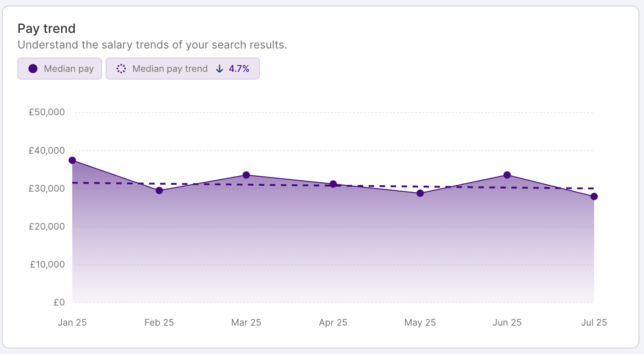
Task: Click the Jul 25 axis label
Action: click(594, 322)
